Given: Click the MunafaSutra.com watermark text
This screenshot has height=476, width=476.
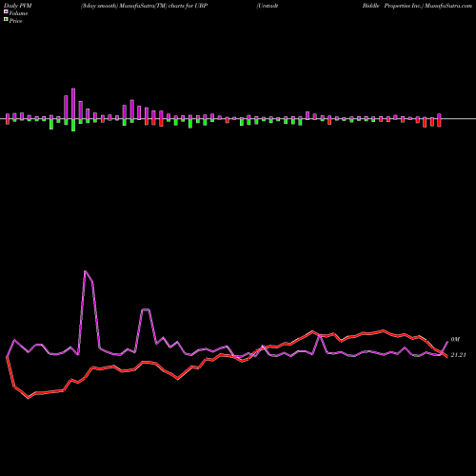Looking at the screenshot, I should click(x=448, y=6).
